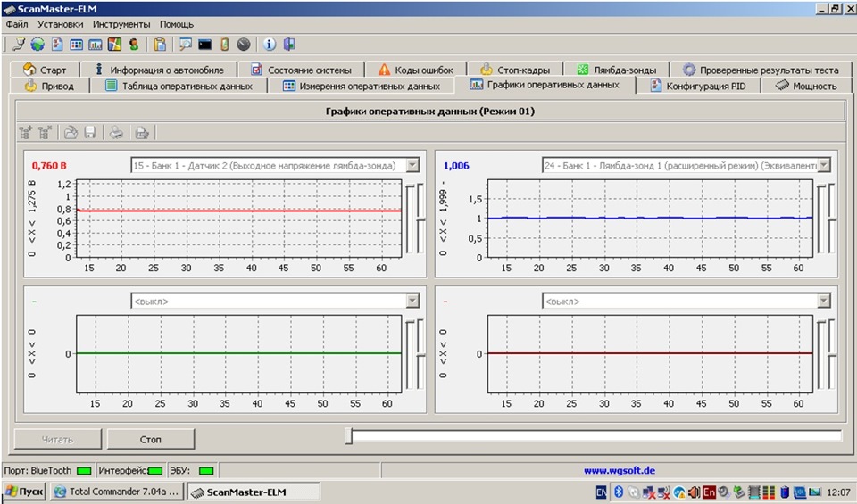
Task: Click the live data grid toolbar icon
Action: tap(77, 45)
